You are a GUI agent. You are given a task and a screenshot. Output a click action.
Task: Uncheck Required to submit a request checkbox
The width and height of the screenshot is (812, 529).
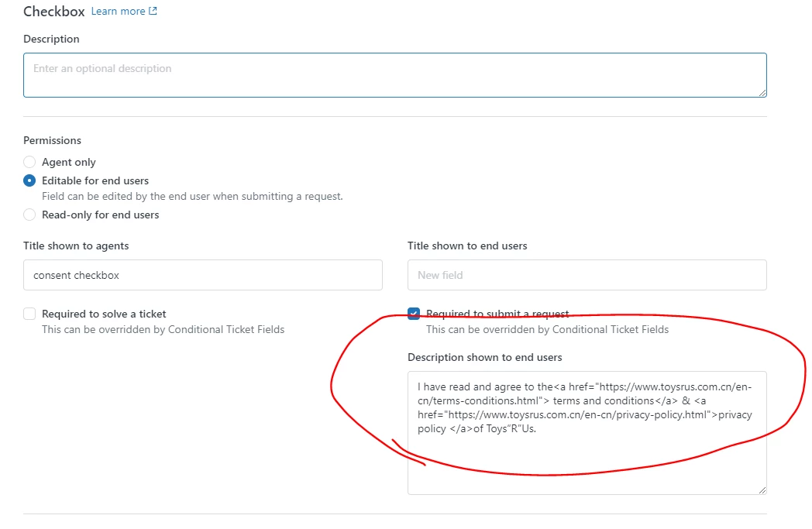point(414,314)
